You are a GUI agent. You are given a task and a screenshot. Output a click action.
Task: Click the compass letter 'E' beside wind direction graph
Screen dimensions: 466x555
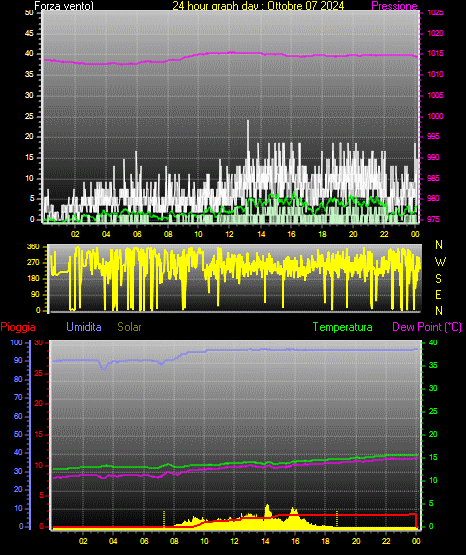[438, 294]
